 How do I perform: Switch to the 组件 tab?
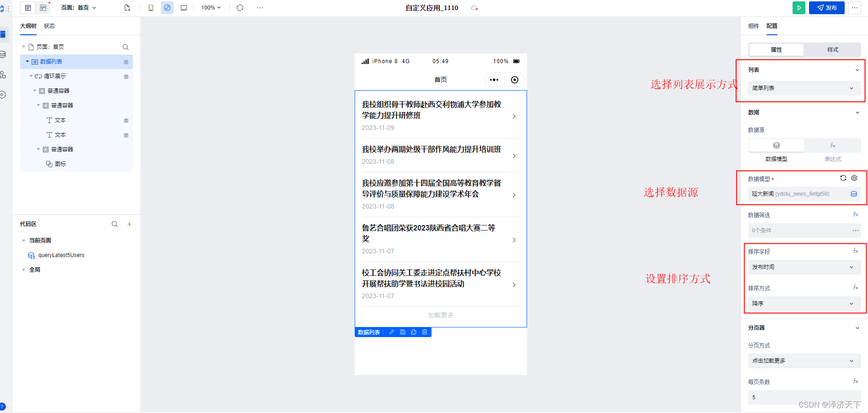(x=754, y=26)
